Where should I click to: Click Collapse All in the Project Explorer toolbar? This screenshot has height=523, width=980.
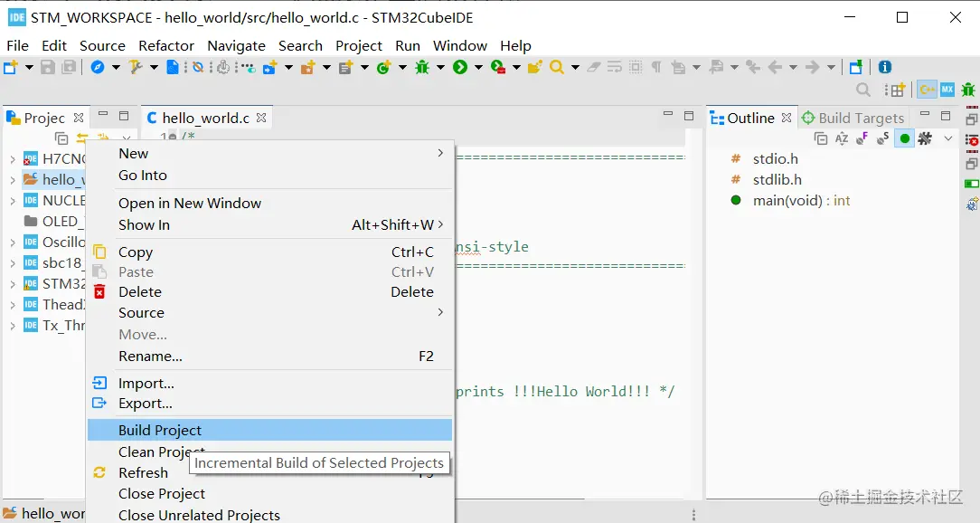[61, 138]
